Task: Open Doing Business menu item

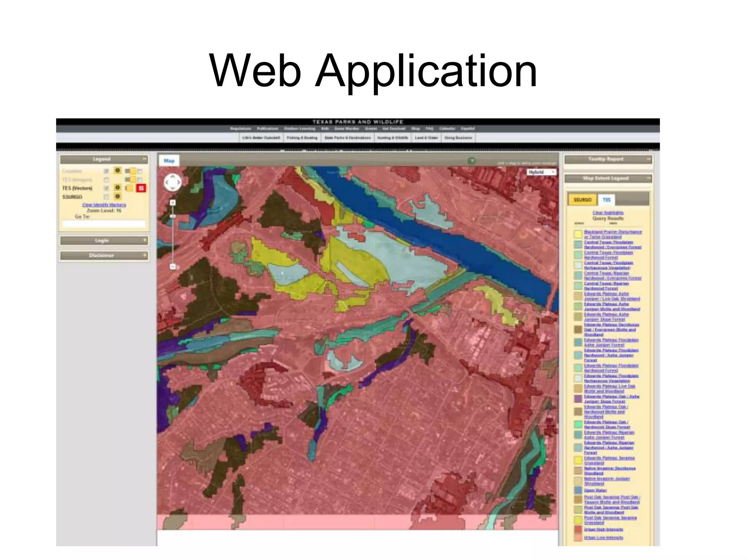Action: coord(458,138)
